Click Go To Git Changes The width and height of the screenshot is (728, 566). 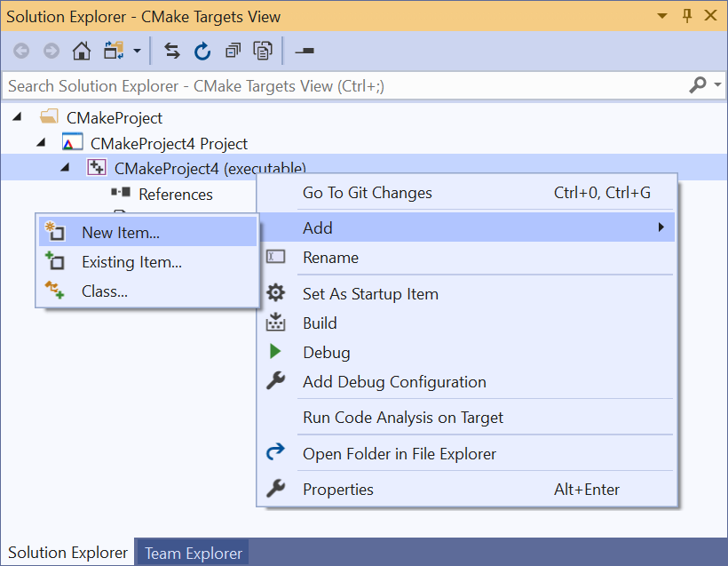pos(368,193)
